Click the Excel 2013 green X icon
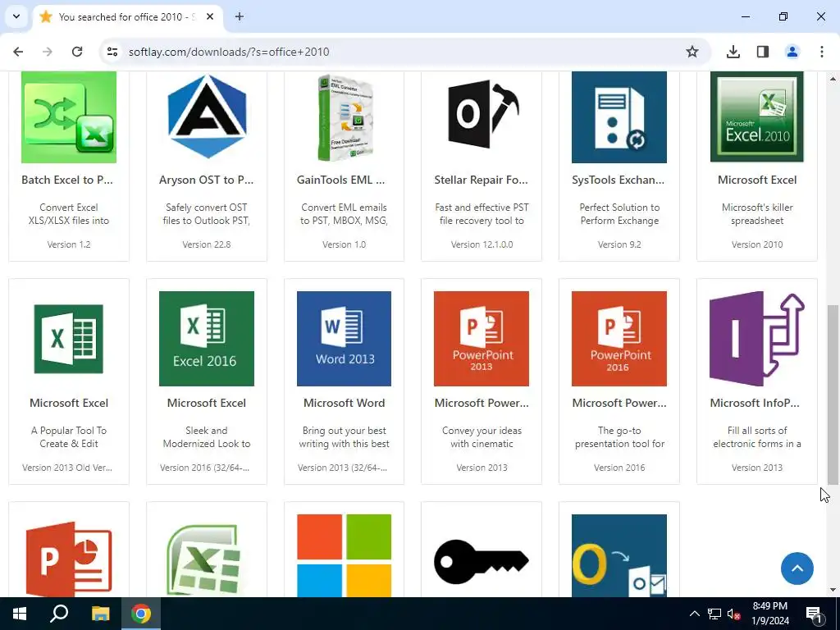 pos(69,339)
